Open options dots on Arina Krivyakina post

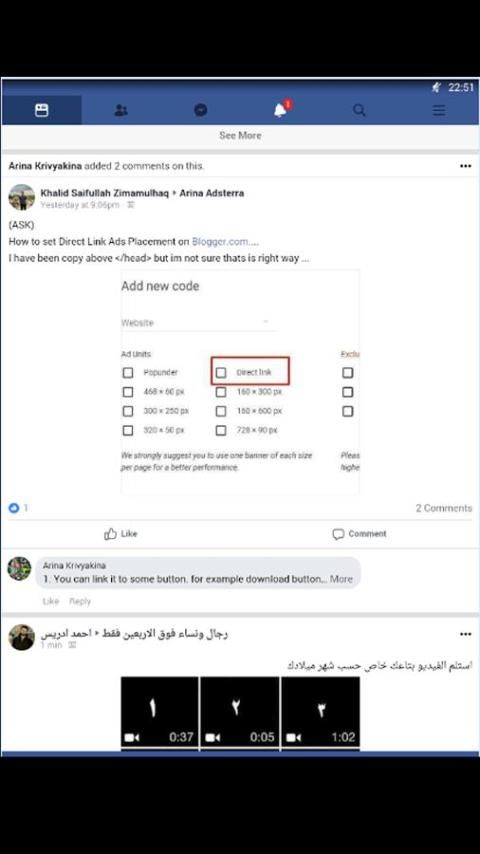click(x=465, y=166)
